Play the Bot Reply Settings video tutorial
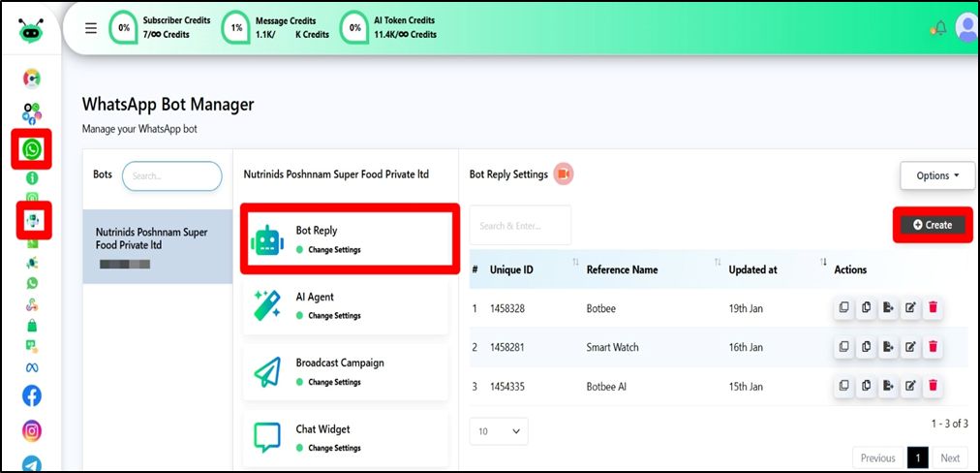The height and width of the screenshot is (473, 980). pos(564,174)
